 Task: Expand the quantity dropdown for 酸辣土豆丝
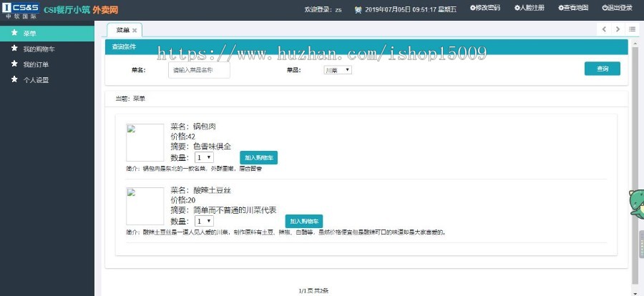click(x=204, y=222)
